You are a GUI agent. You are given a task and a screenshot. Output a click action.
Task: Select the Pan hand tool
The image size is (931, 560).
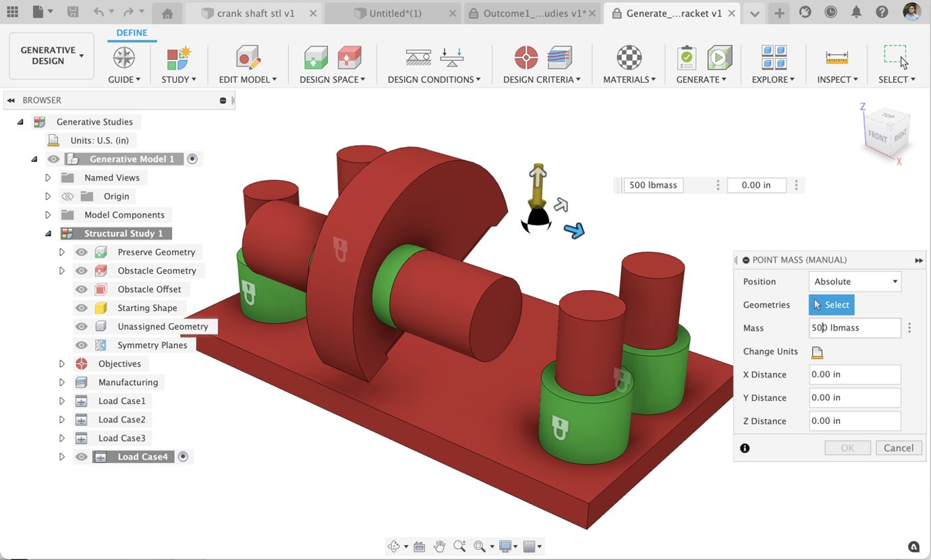click(x=440, y=546)
